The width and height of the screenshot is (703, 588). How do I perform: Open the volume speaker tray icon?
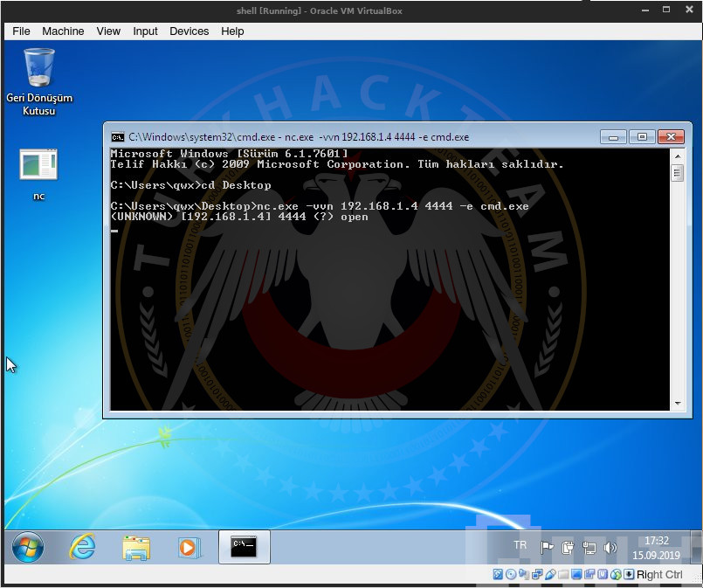point(610,547)
